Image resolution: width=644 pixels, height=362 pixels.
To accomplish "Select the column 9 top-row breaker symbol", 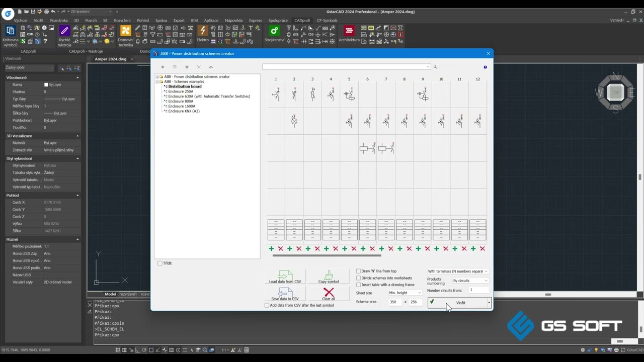I will 423,94.
